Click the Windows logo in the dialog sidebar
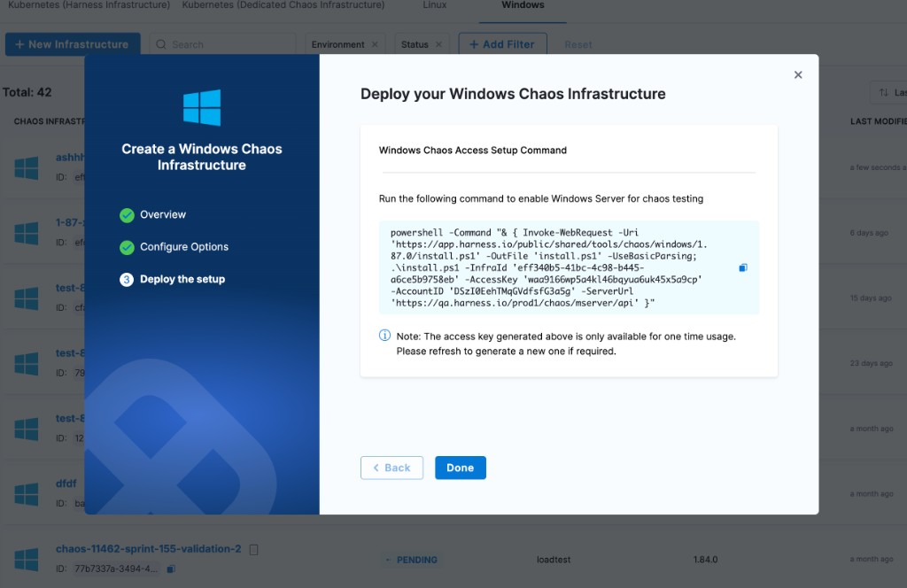Screen dimensions: 907x588 [202, 107]
